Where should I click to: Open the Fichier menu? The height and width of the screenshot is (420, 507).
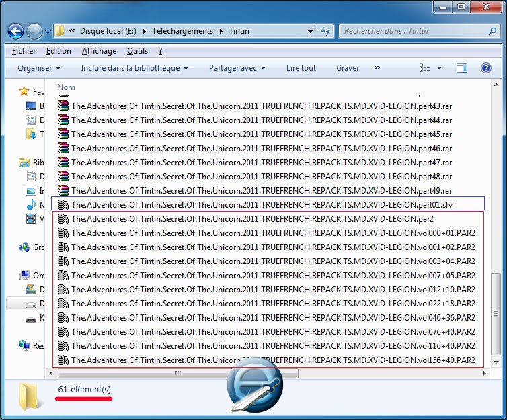click(x=24, y=51)
